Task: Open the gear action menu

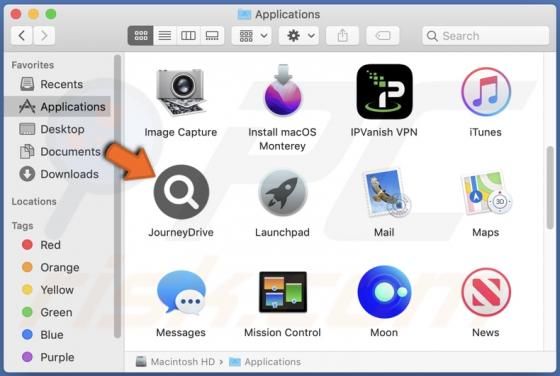Action: tap(299, 35)
